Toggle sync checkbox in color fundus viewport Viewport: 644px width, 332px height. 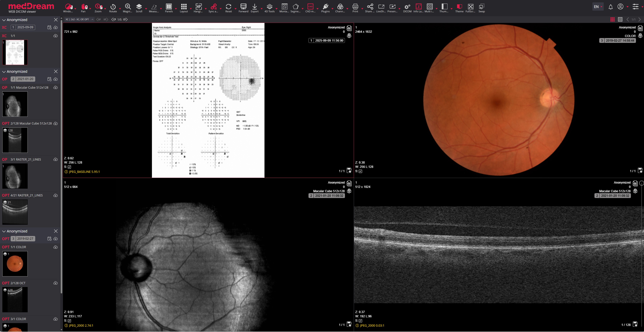click(x=360, y=171)
